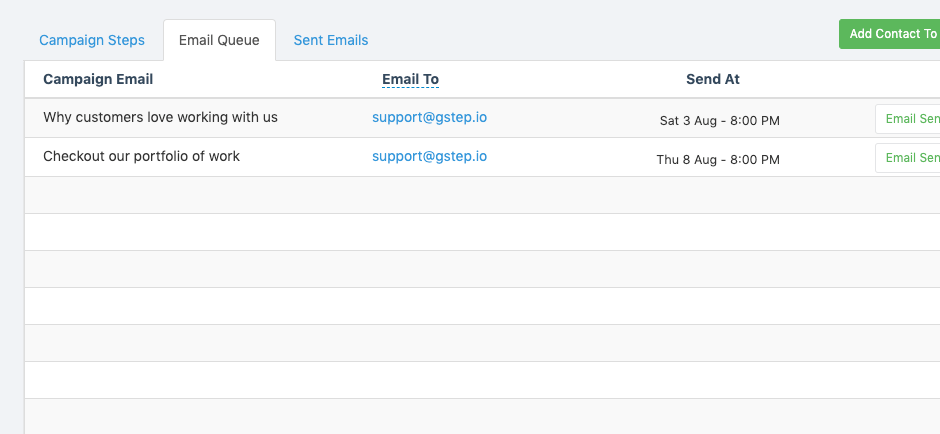Click the first empty row below portfolio email

click(480, 195)
